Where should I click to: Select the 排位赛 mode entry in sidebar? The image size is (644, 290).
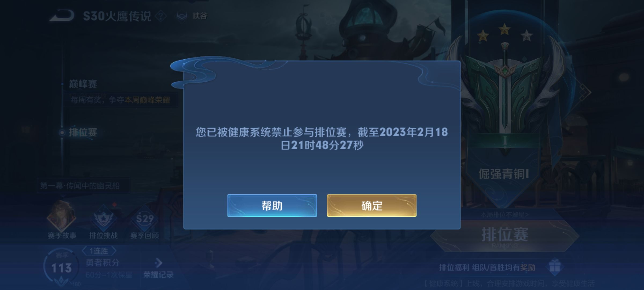[83, 132]
